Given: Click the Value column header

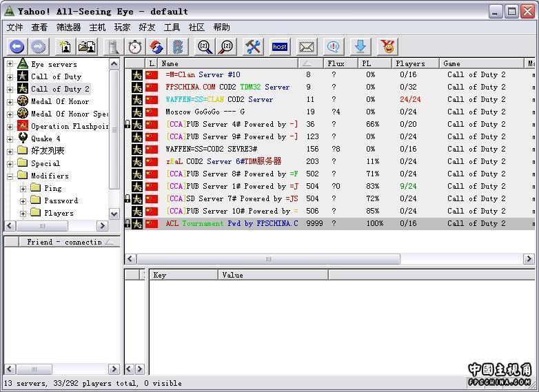Looking at the screenshot, I should pyautogui.click(x=273, y=275).
